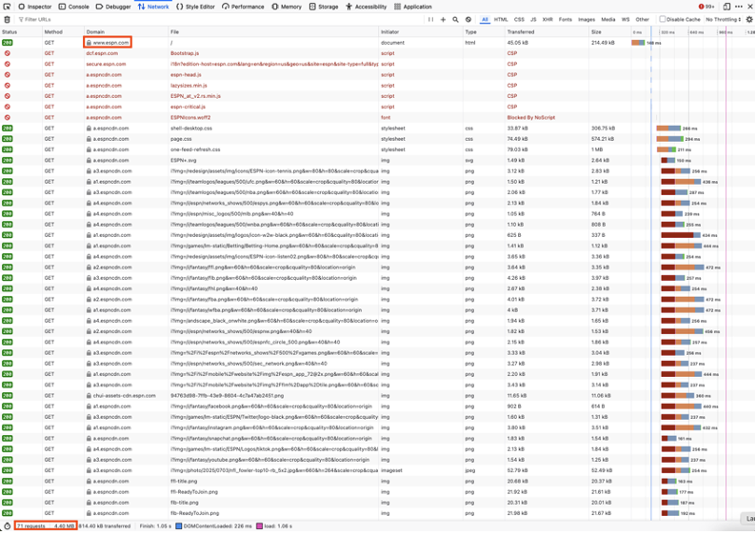Click the waterfall bar of the www.espn.com row
This screenshot has height=535, width=756.
pos(638,43)
